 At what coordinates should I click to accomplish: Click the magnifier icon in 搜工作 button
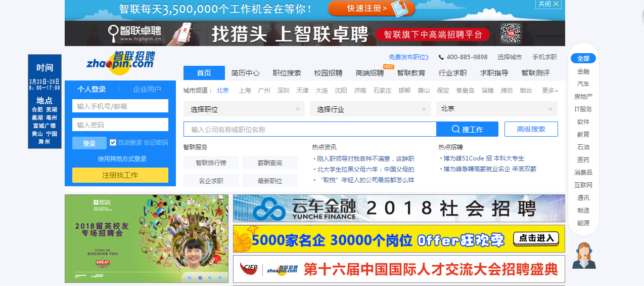[455, 129]
